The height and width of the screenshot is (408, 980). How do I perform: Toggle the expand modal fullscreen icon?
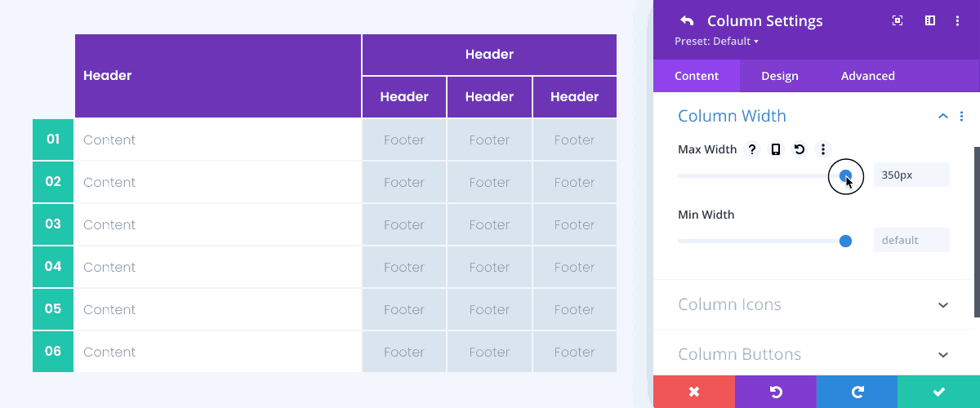coord(898,21)
